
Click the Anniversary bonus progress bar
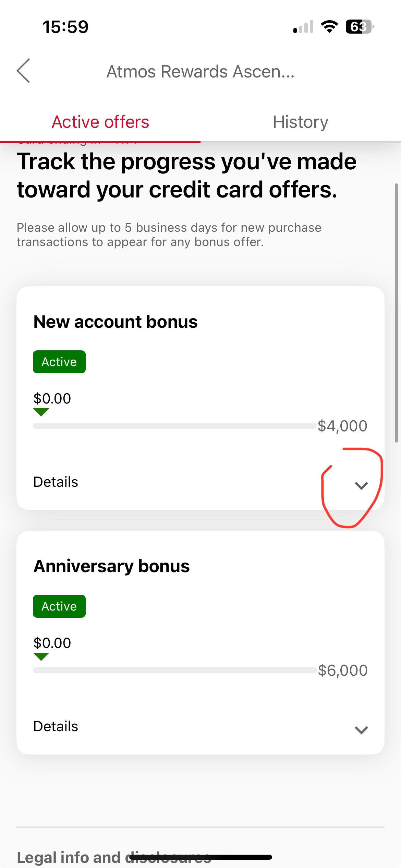point(175,670)
